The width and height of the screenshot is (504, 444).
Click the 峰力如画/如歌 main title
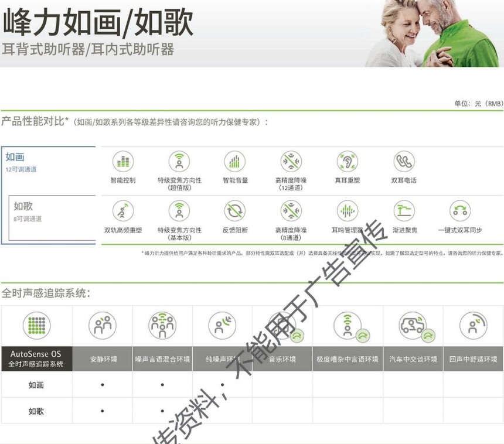tap(97, 22)
